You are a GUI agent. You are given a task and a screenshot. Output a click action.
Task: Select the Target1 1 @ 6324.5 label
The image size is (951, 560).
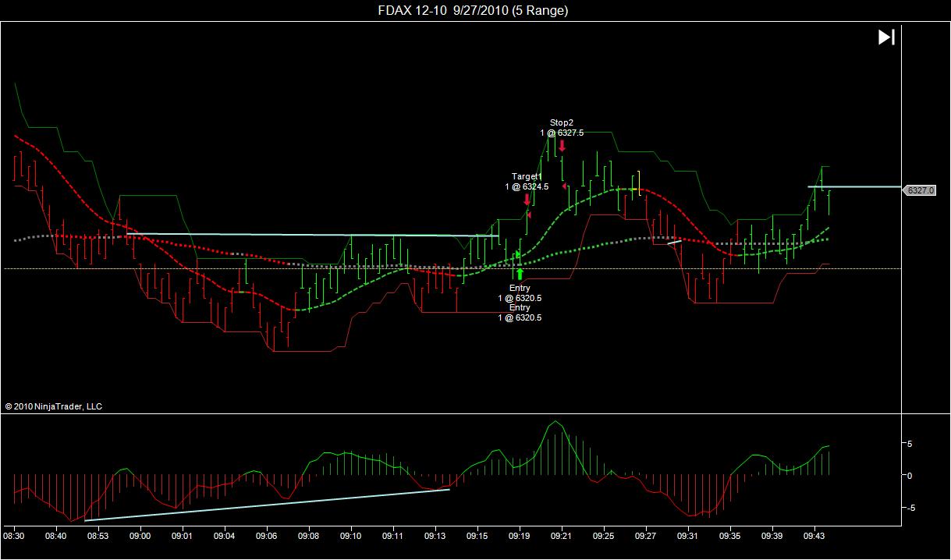(x=527, y=182)
